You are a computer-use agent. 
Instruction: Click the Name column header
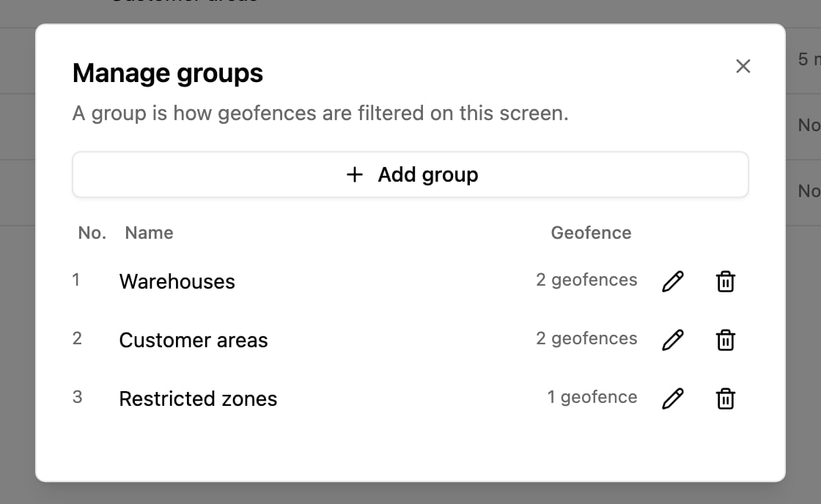[x=149, y=233]
